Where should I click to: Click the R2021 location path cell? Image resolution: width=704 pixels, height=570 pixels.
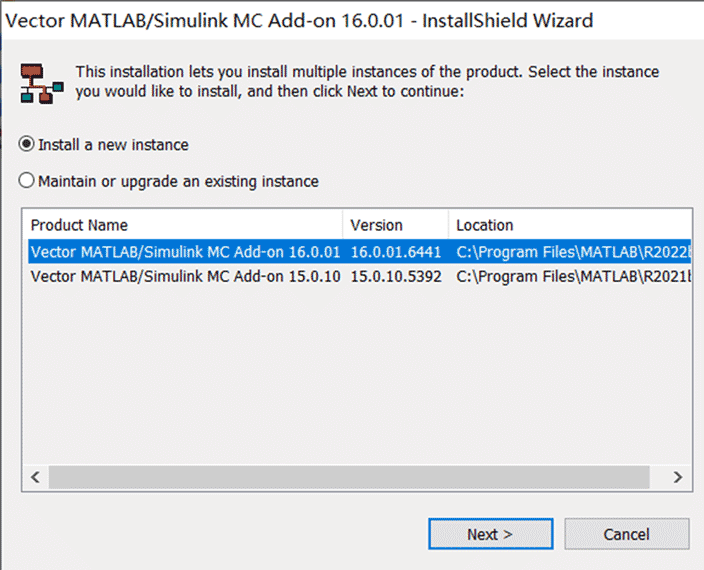[x=573, y=276]
